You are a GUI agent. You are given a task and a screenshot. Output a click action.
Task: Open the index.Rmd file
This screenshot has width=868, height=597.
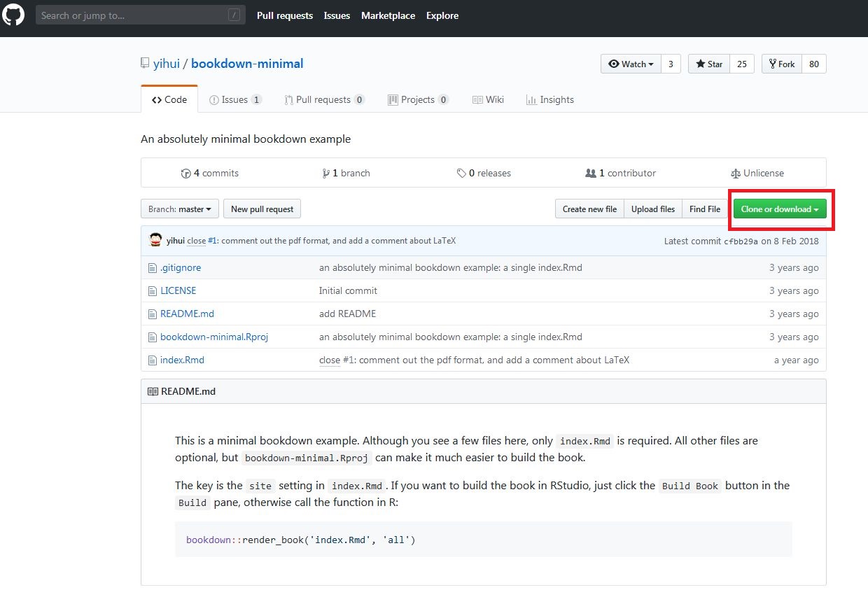coord(182,360)
